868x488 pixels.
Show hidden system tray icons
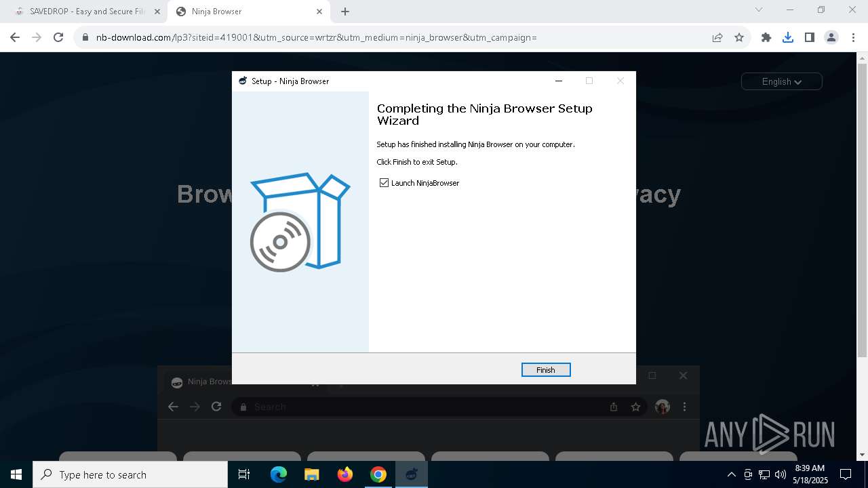click(x=731, y=474)
